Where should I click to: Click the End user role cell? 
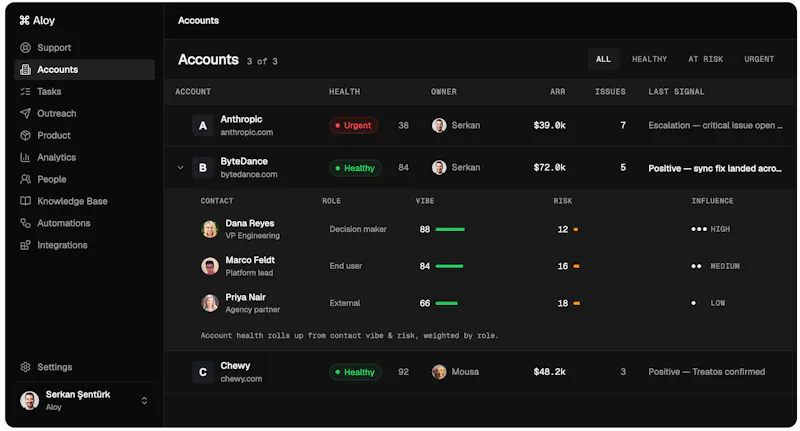coord(345,266)
